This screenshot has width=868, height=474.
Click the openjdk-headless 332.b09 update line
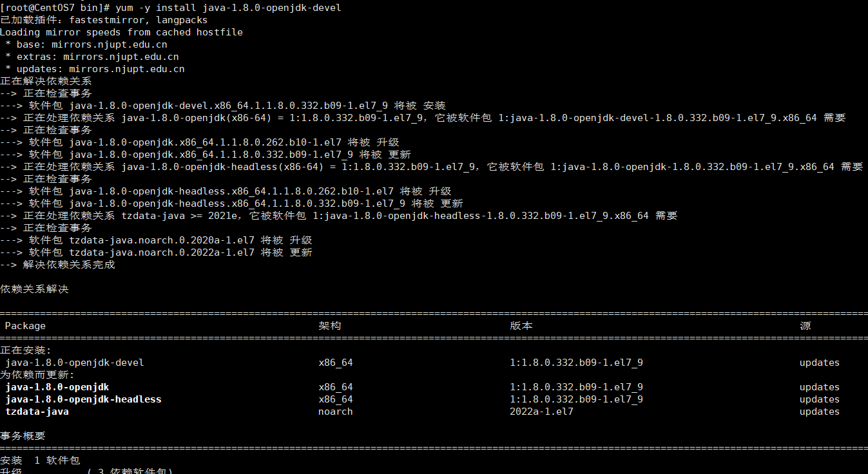coord(231,204)
